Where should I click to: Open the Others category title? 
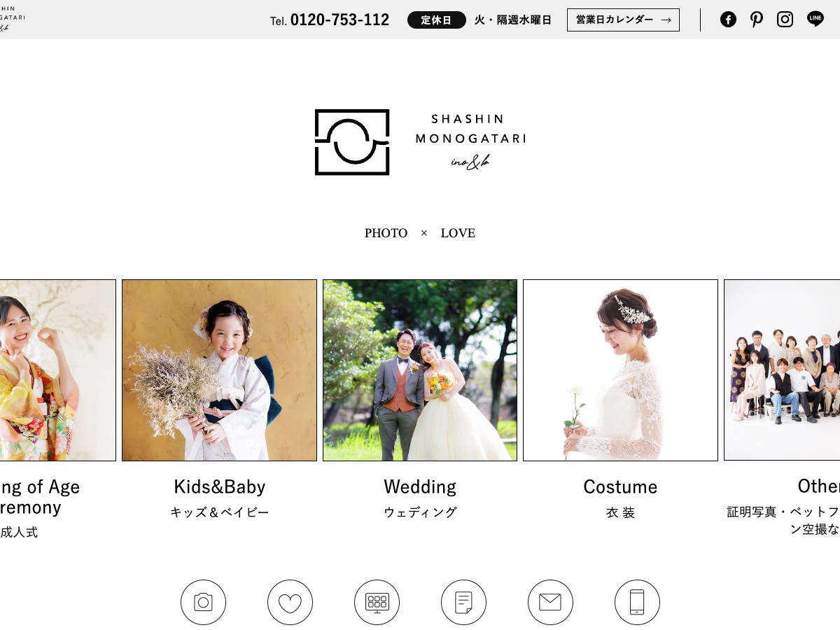818,486
